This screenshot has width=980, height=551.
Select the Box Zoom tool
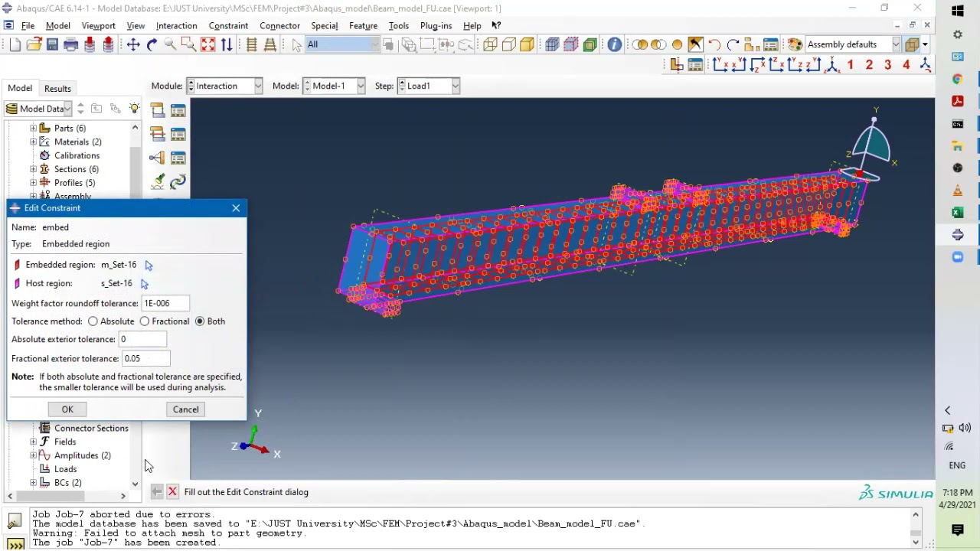189,44
